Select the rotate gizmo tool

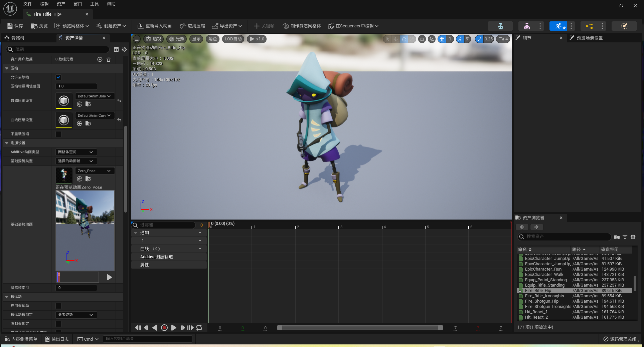tap(404, 39)
